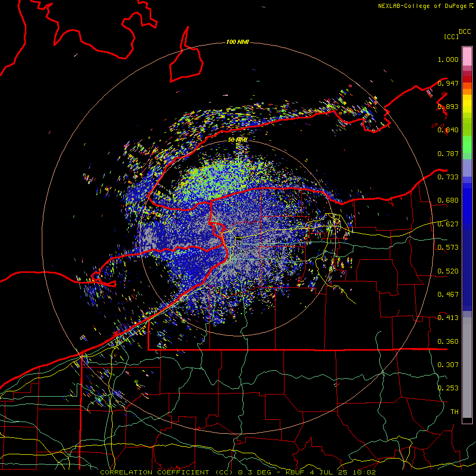Image resolution: width=476 pixels, height=476 pixels.
Task: Select the 0.413 legend value
Action: point(448,318)
